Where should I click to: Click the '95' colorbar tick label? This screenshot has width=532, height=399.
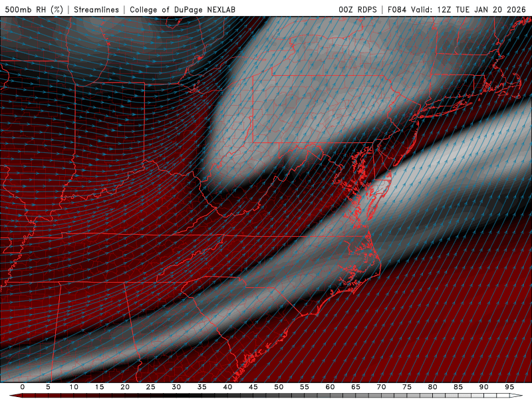click(509, 387)
